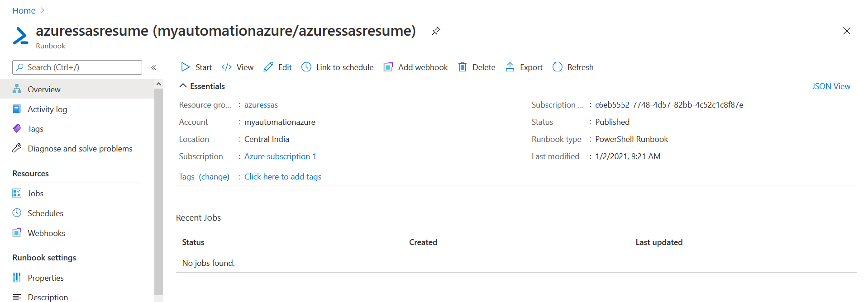Open the Jobs resource page

(x=35, y=193)
